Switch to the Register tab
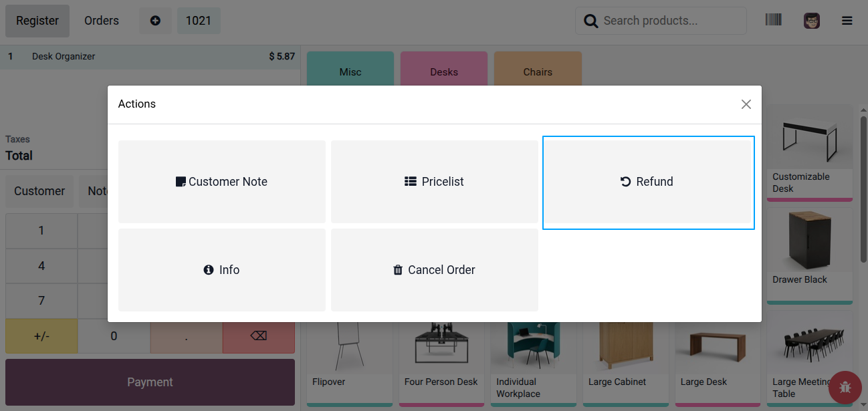This screenshot has width=868, height=411. click(37, 21)
